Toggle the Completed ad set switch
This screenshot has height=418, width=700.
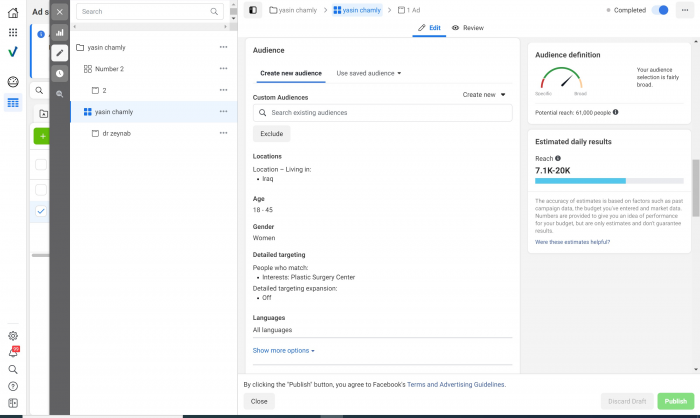(x=660, y=10)
